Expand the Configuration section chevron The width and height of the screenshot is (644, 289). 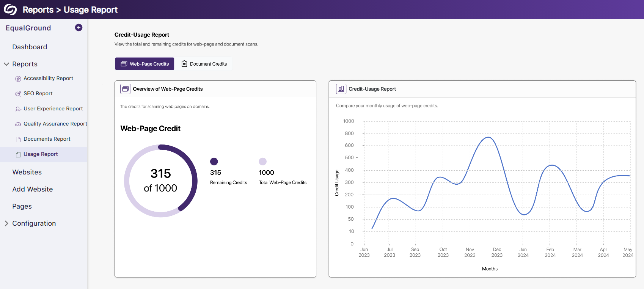pos(6,223)
